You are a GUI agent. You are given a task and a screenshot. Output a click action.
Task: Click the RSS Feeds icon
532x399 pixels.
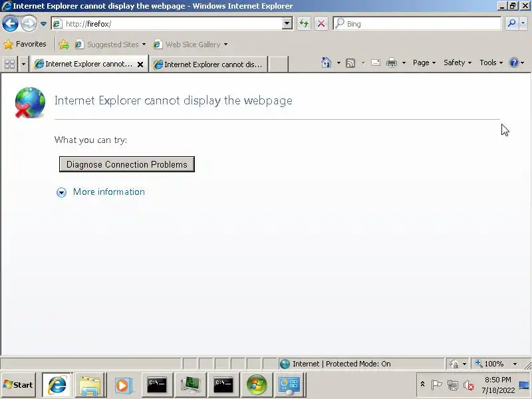tap(350, 63)
